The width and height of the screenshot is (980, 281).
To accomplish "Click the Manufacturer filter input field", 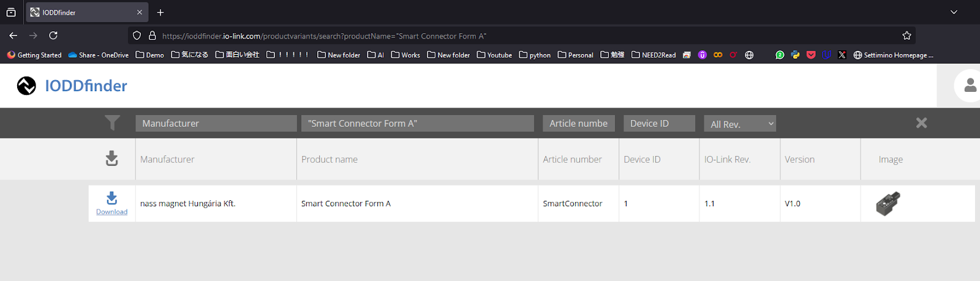I will (216, 123).
